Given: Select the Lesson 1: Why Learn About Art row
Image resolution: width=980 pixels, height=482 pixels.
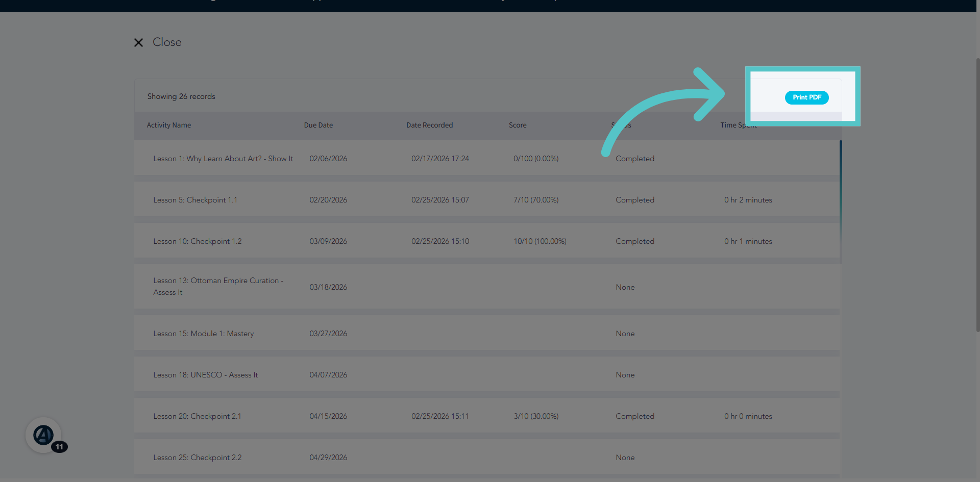Looking at the screenshot, I should coord(487,159).
